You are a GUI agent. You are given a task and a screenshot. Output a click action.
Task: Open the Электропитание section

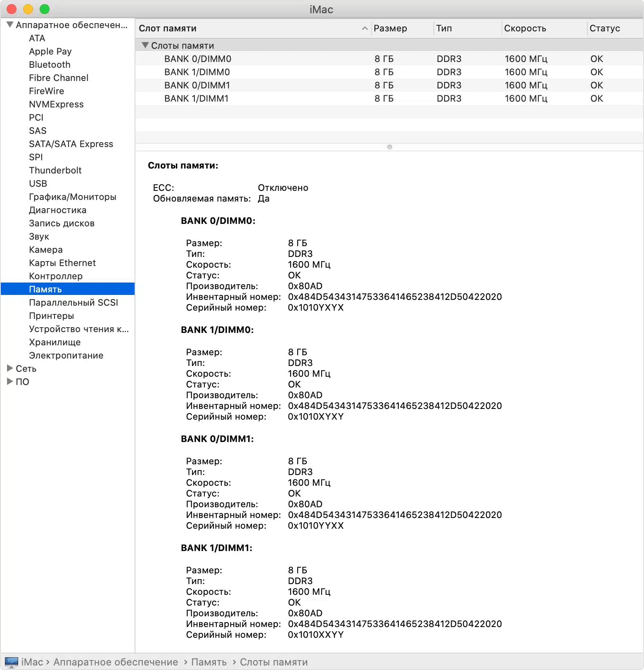pos(66,355)
